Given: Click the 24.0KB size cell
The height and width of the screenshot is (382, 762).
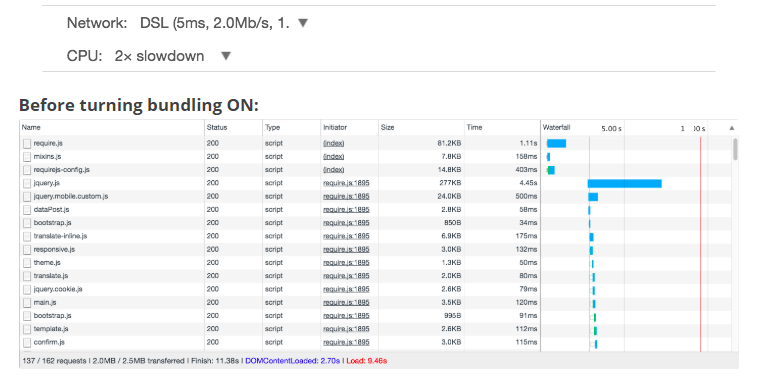Looking at the screenshot, I should 449,196.
